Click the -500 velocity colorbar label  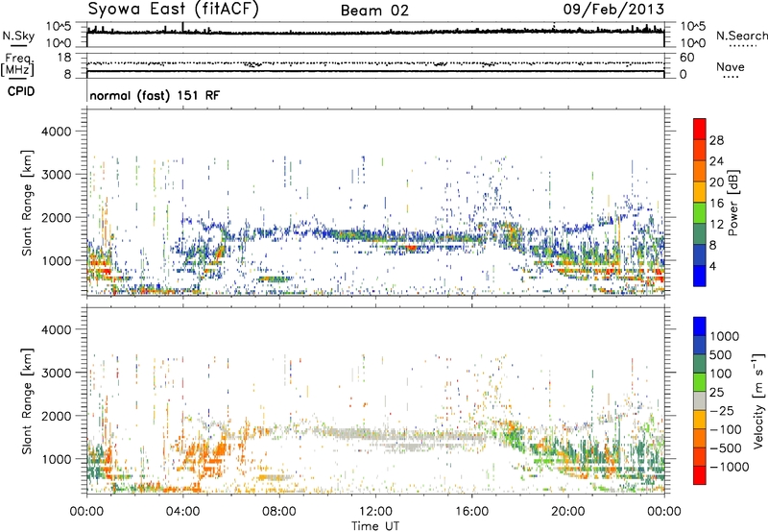[725, 448]
